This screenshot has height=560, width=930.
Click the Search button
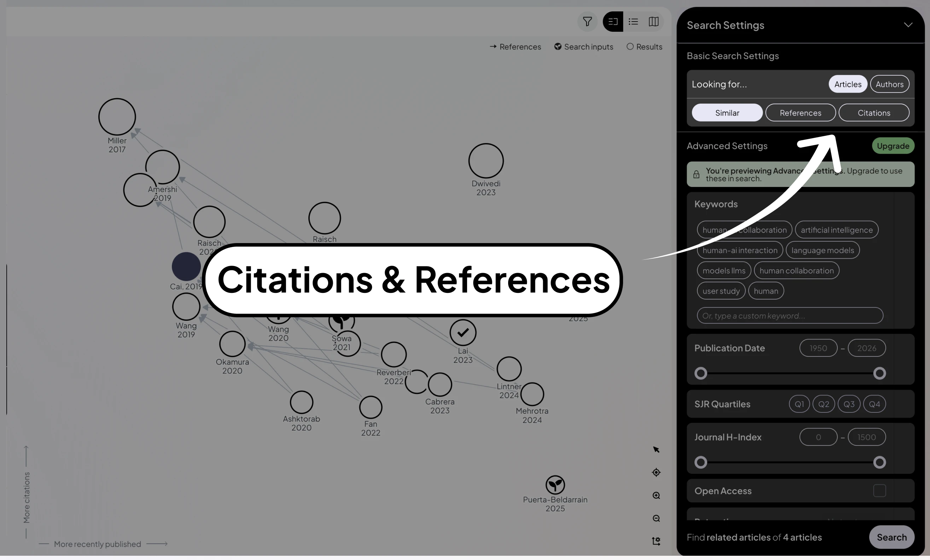[x=891, y=537]
